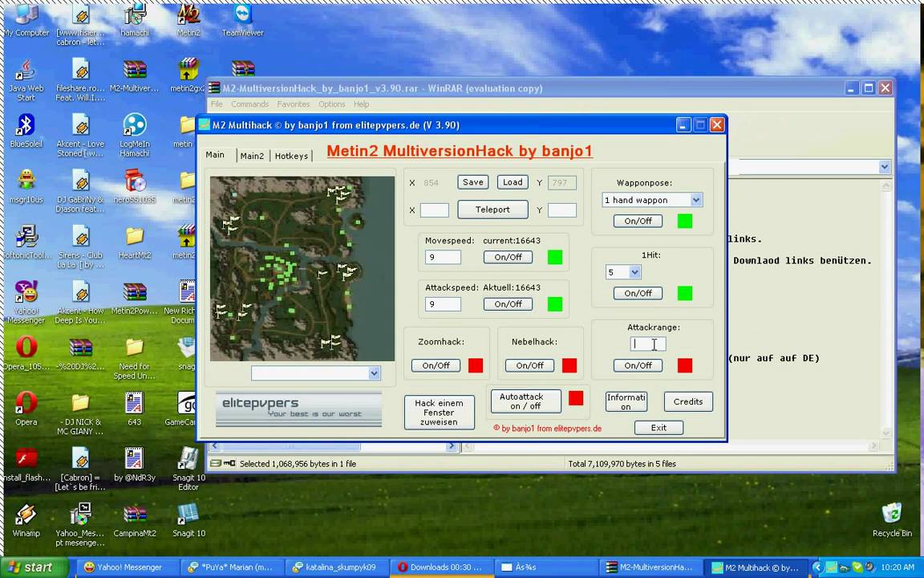Screen dimensions: 924x578
Task: Open the SoftonicTool... desktop icon
Action: [26, 242]
